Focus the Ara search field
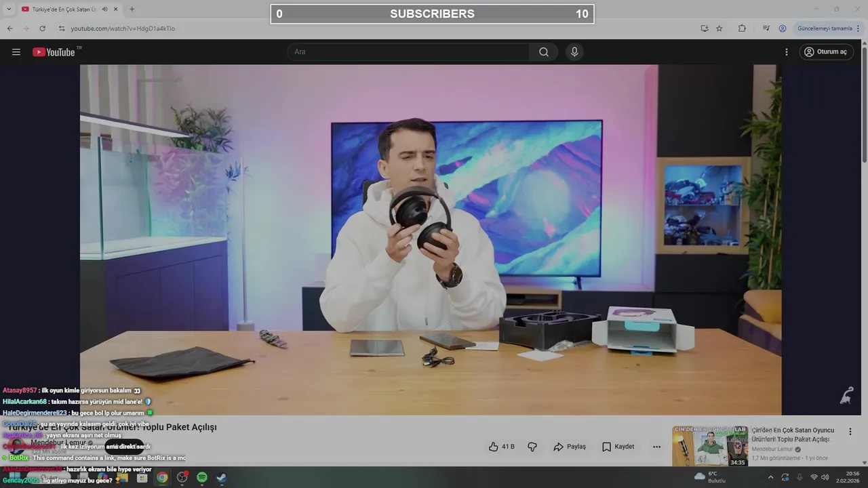The image size is (868, 488). click(x=408, y=52)
